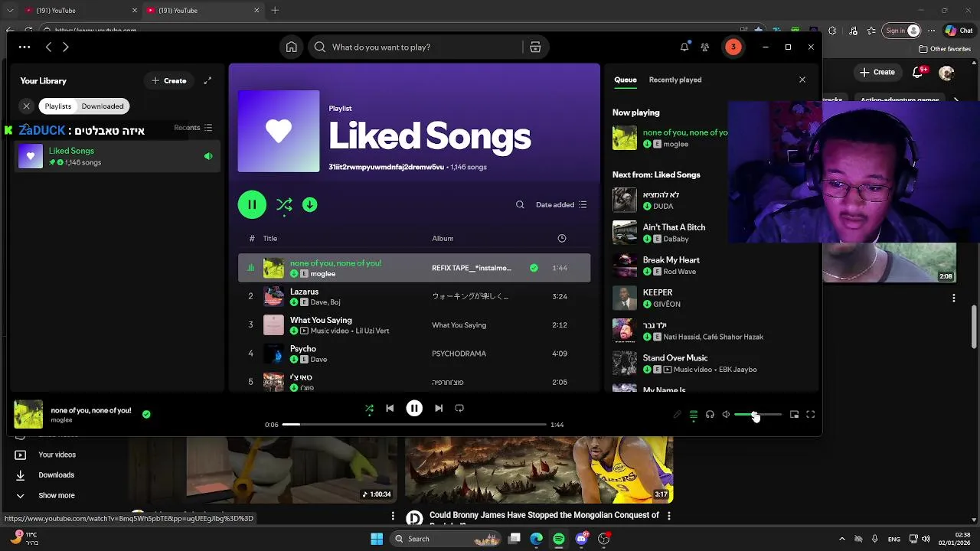Close the Queue panel

pyautogui.click(x=802, y=80)
